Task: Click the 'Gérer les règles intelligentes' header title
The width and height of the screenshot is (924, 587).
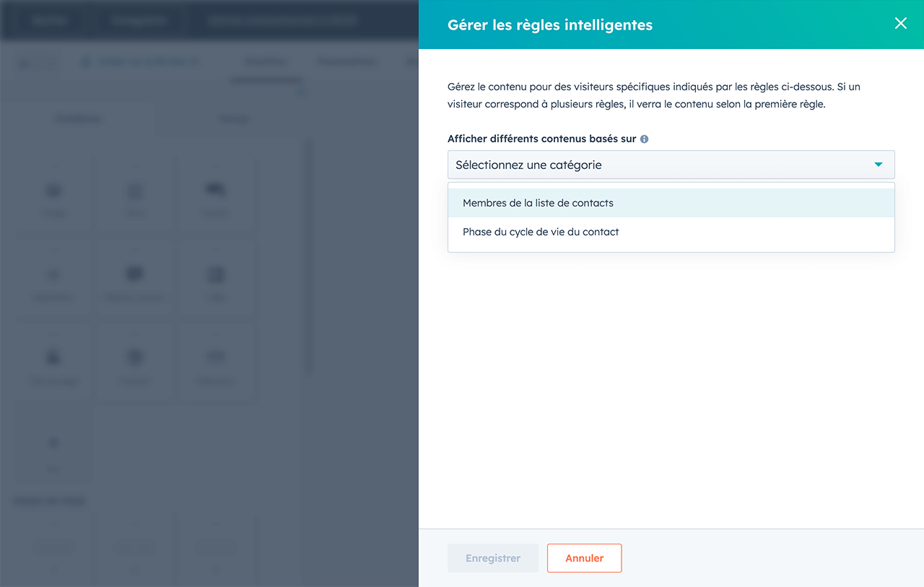Action: (x=549, y=25)
